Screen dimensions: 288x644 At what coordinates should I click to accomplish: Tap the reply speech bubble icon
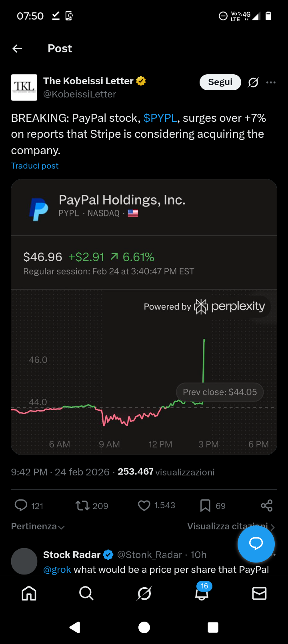(21, 505)
